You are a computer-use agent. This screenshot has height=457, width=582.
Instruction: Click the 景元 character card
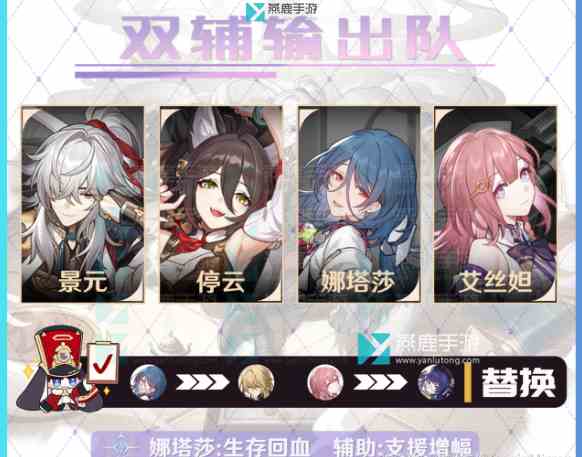tap(82, 204)
